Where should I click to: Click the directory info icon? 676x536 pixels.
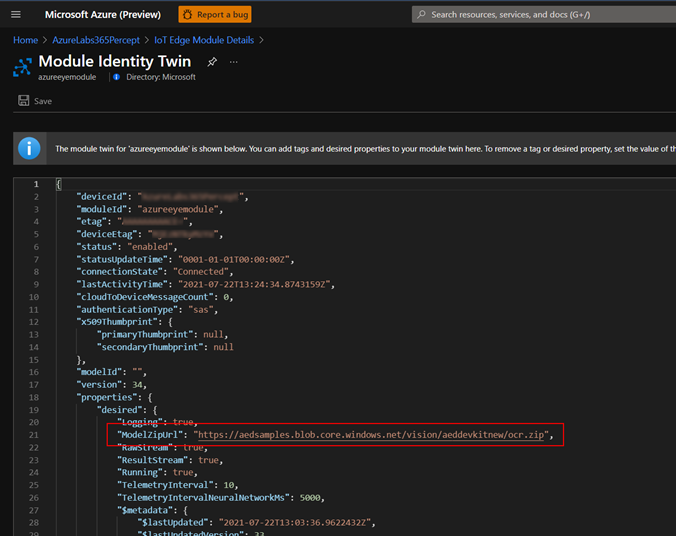pos(116,77)
